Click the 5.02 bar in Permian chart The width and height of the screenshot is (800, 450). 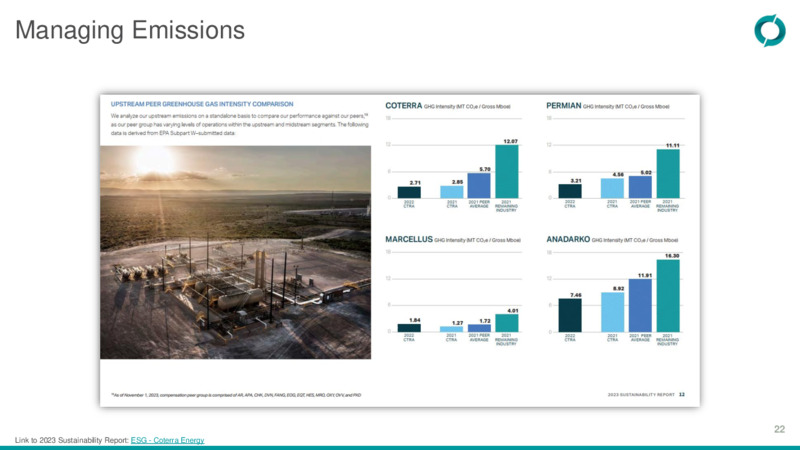[x=640, y=187]
